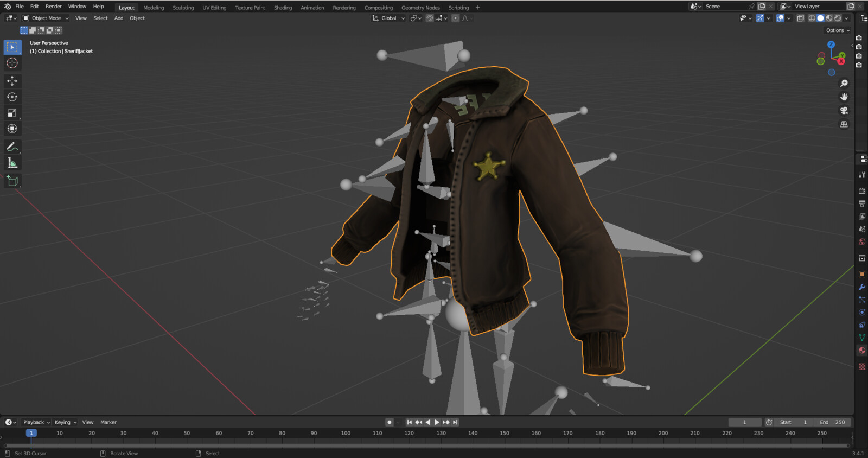The width and height of the screenshot is (868, 458).
Task: Open the overlays options dropdown arrow
Action: 789,18
